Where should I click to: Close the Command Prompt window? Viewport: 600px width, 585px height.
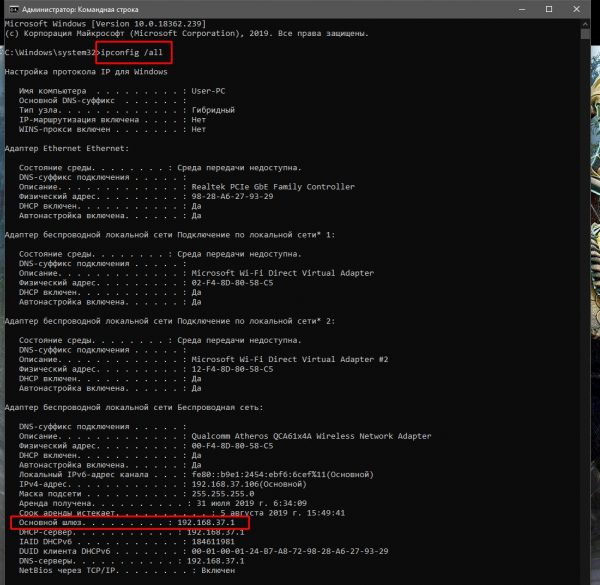point(576,9)
